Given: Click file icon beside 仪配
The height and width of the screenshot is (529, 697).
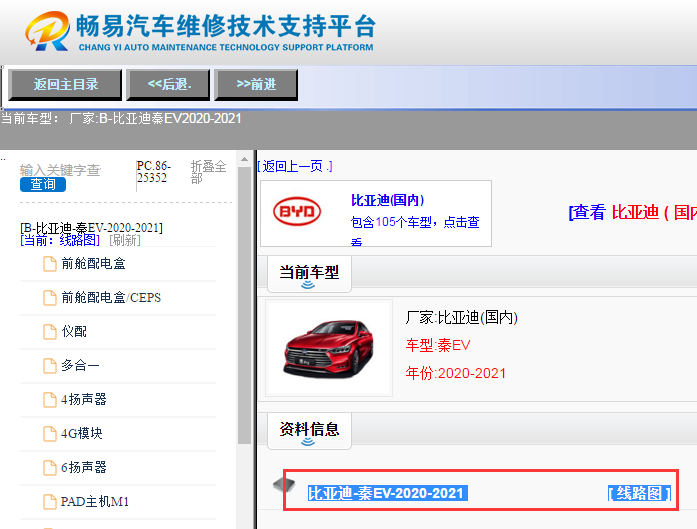Looking at the screenshot, I should [x=50, y=332].
